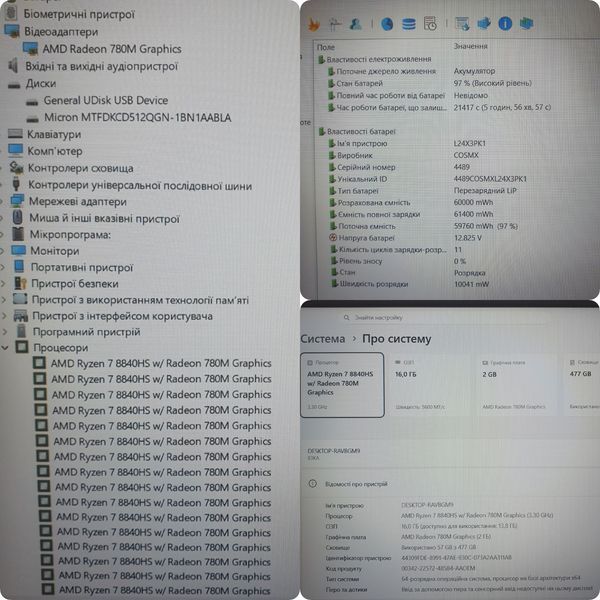
Task: Select the Комп'ютер category
Action: 55,151
